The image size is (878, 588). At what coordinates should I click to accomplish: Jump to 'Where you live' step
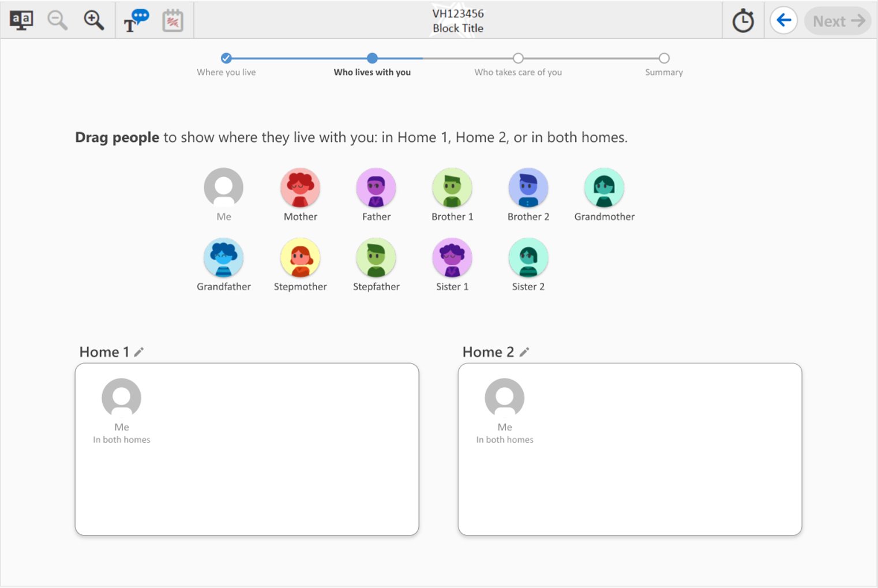(226, 58)
